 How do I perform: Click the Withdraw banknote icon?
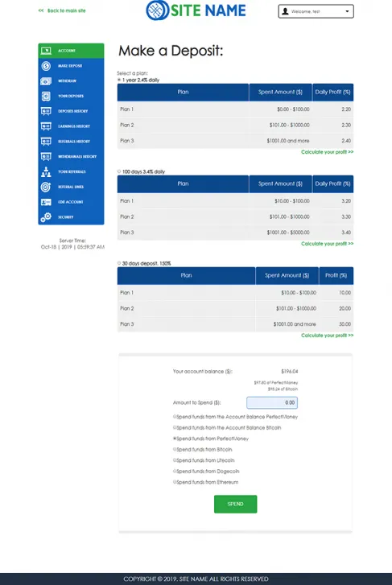click(46, 81)
